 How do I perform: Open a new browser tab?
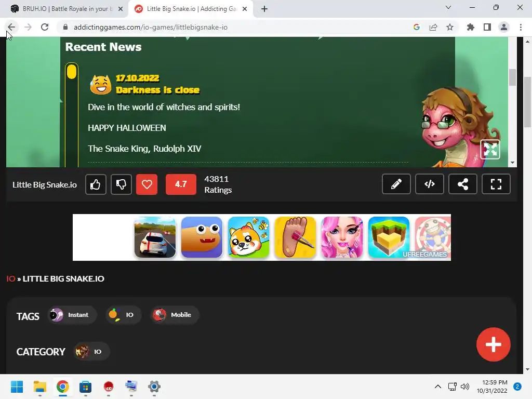pyautogui.click(x=264, y=9)
